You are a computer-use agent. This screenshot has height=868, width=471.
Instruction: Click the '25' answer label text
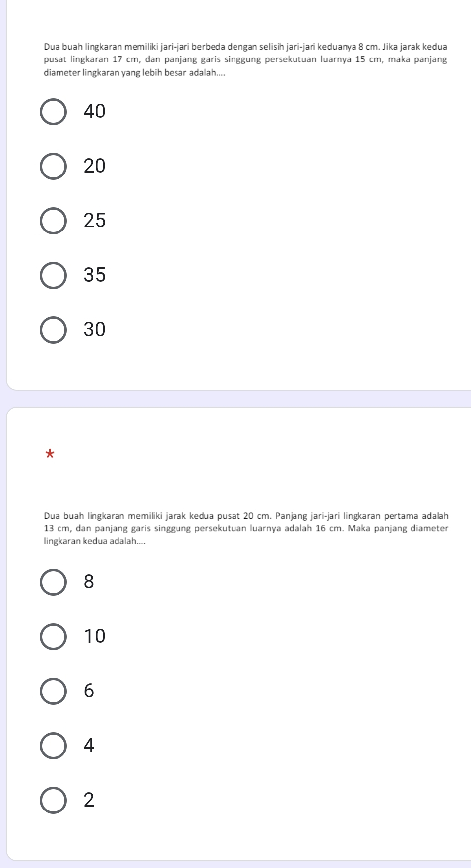[95, 221]
